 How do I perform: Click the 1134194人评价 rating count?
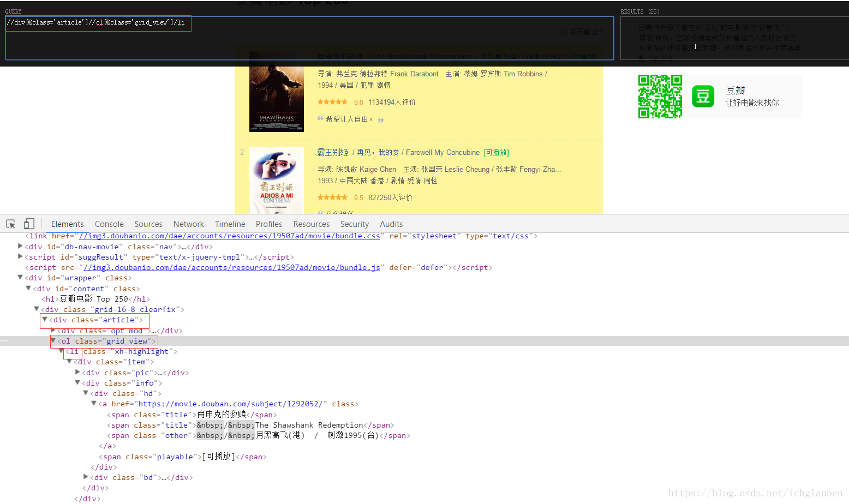[392, 103]
